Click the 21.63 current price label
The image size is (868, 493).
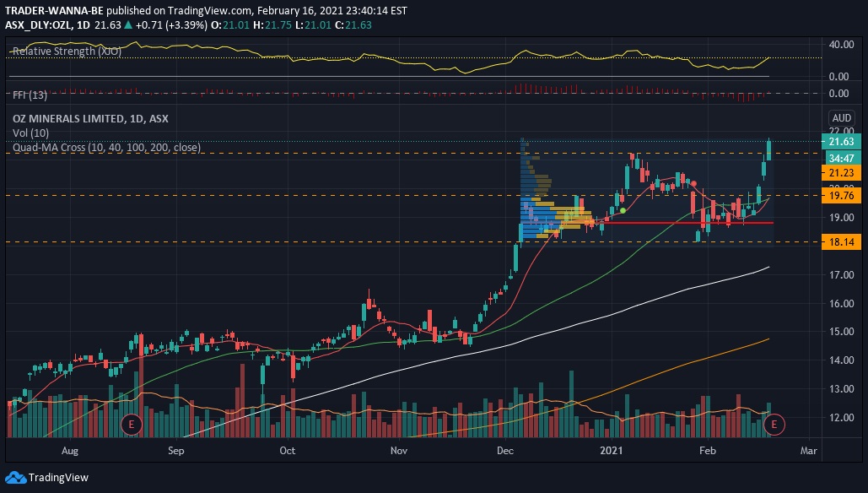pos(841,141)
